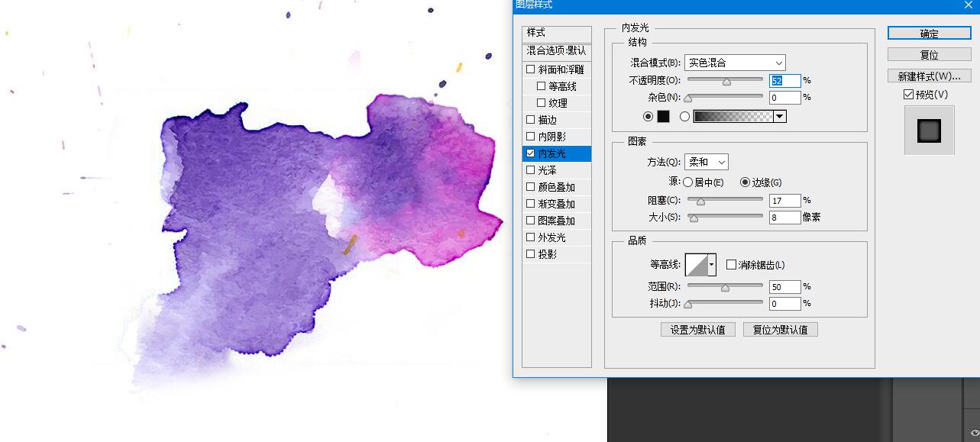Open the 混合模式 dropdown
The width and height of the screenshot is (980, 442).
pyautogui.click(x=735, y=63)
